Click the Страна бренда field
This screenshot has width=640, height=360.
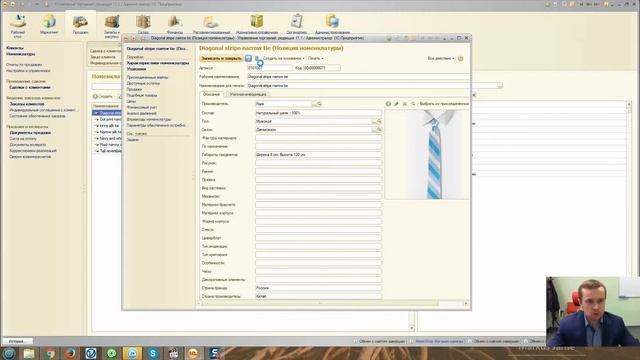click(x=318, y=288)
